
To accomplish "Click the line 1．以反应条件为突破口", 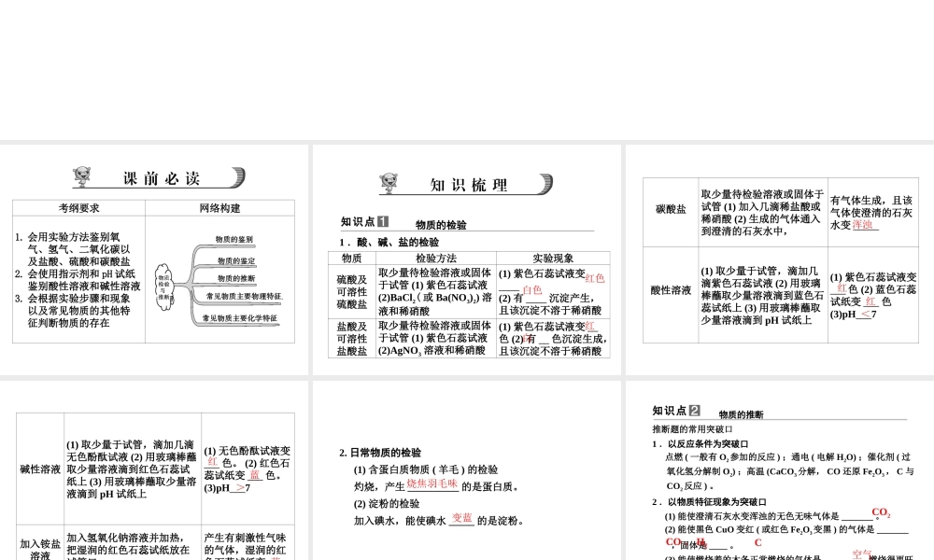I will pos(700,444).
